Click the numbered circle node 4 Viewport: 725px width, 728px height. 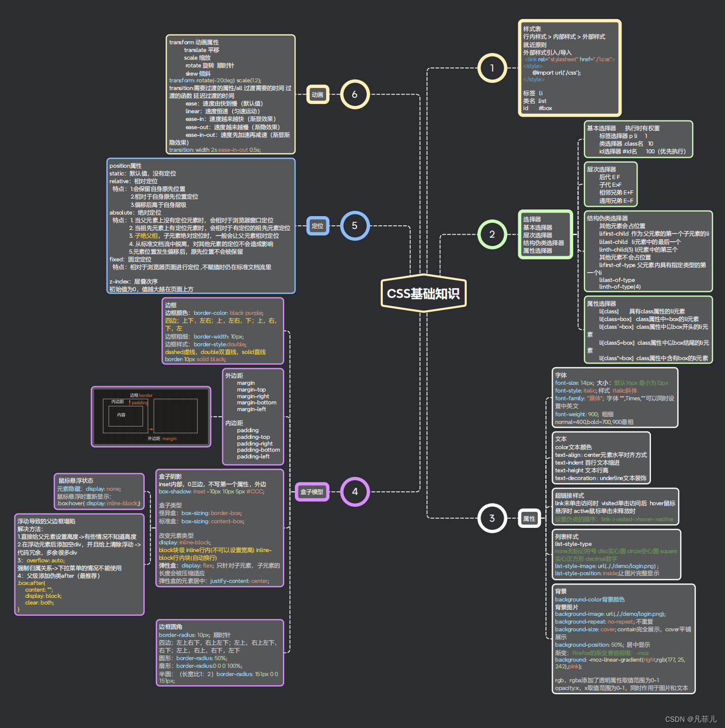click(x=355, y=491)
